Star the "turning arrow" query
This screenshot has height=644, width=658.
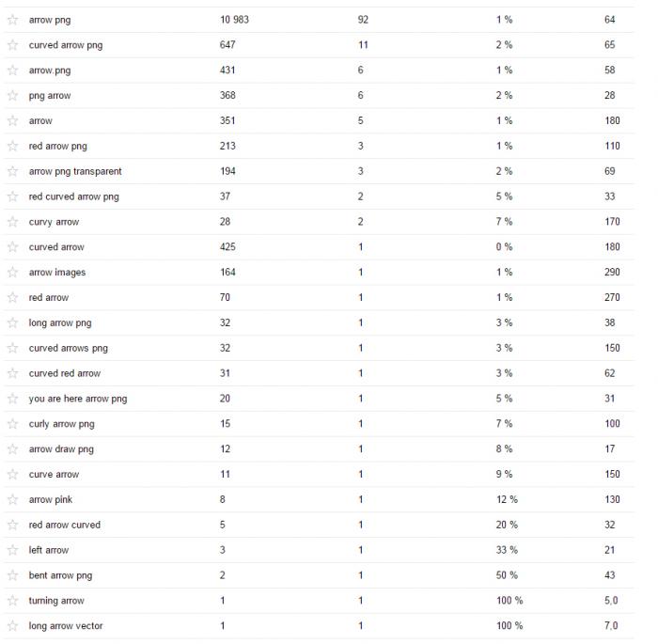pyautogui.click(x=12, y=601)
